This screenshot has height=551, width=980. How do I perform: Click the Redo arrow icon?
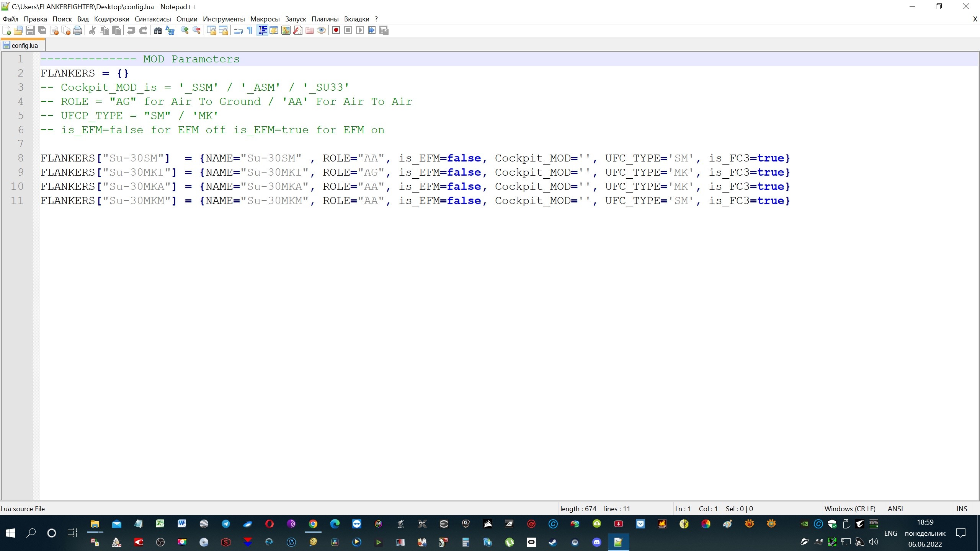point(143,30)
